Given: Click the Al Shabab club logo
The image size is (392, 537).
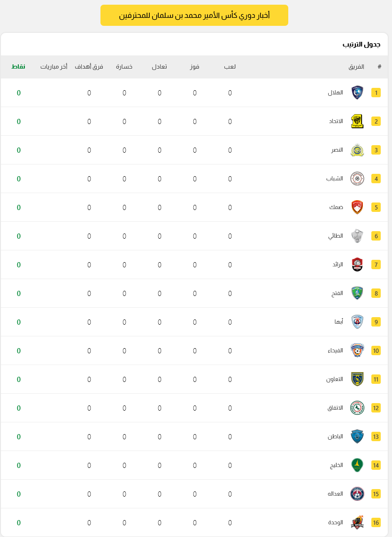Looking at the screenshot, I should 357,179.
